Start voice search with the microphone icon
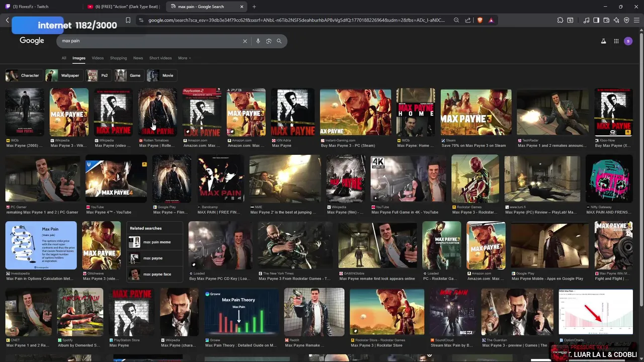 coord(258,41)
